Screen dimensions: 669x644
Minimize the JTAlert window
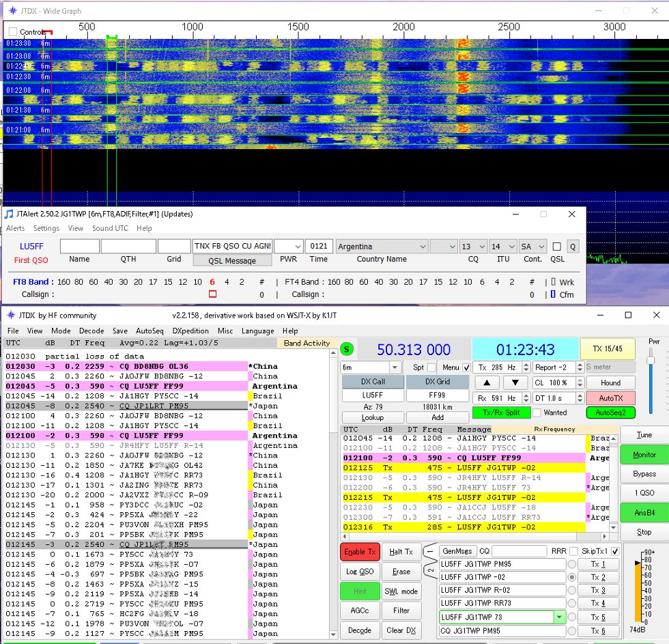[x=515, y=214]
